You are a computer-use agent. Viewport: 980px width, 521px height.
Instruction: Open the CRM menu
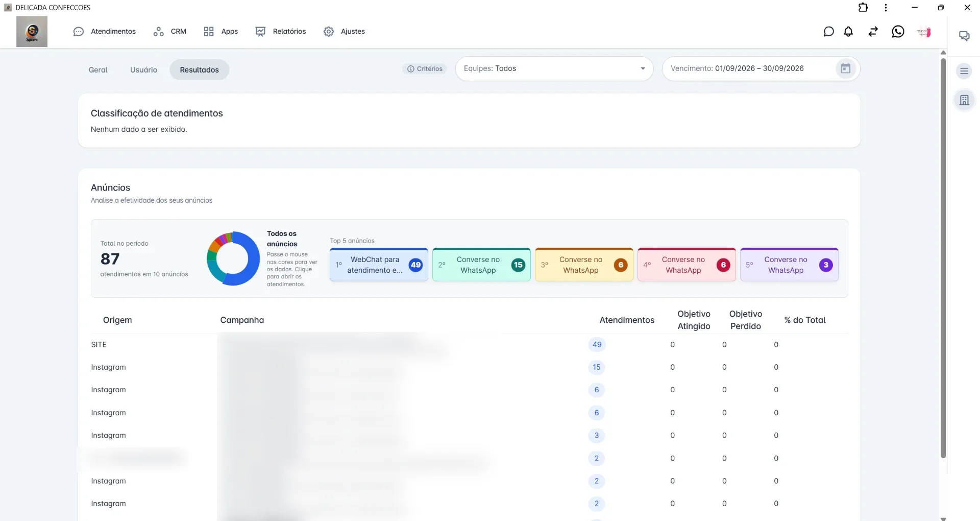coord(170,32)
